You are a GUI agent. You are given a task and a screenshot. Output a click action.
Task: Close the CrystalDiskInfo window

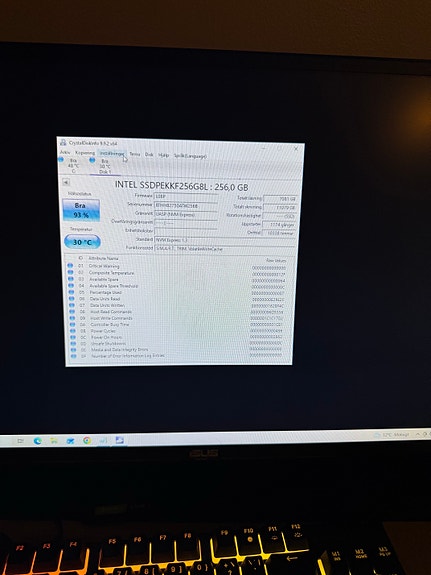pyautogui.click(x=296, y=149)
